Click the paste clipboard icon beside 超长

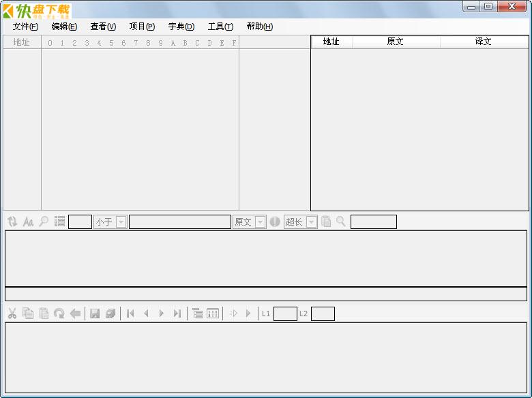pyautogui.click(x=326, y=221)
